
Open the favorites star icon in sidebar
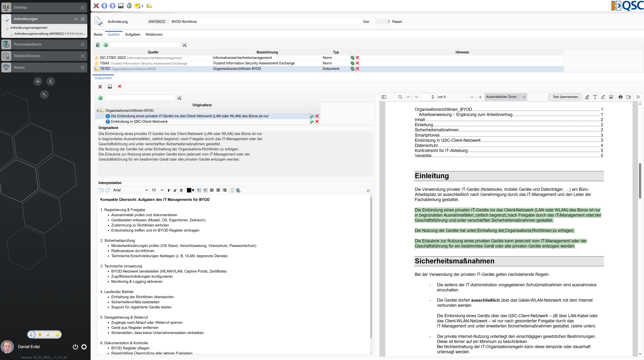pos(40,335)
